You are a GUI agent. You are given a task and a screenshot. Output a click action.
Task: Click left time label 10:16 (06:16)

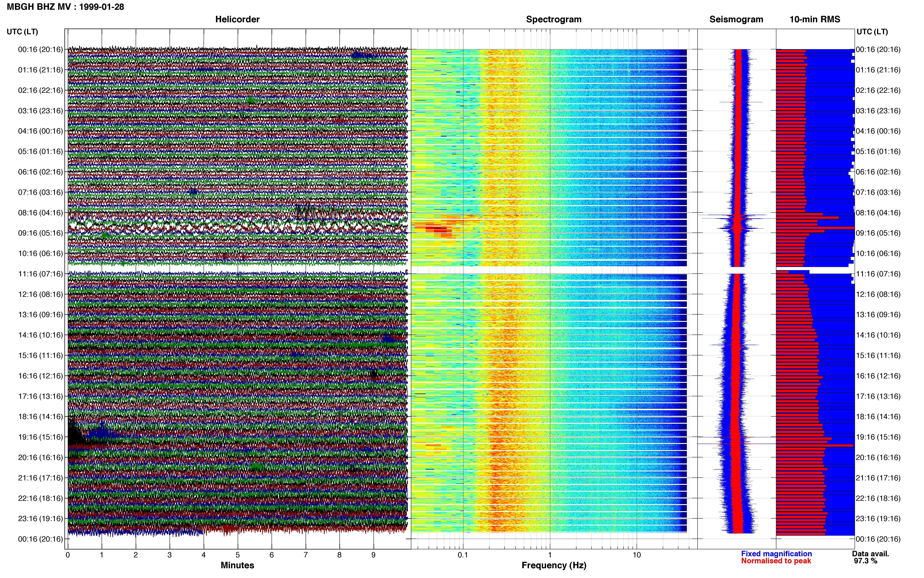(x=41, y=253)
